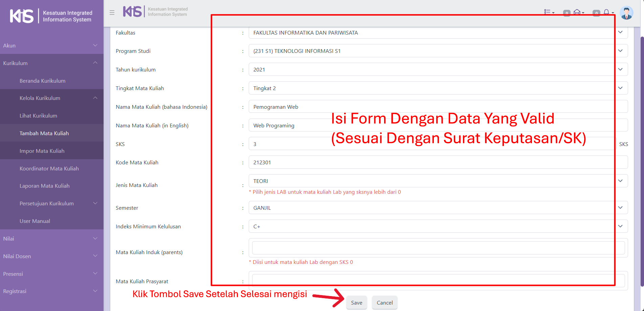Click the message count badge beside envelope
This screenshot has height=311, width=644.
click(x=567, y=13)
